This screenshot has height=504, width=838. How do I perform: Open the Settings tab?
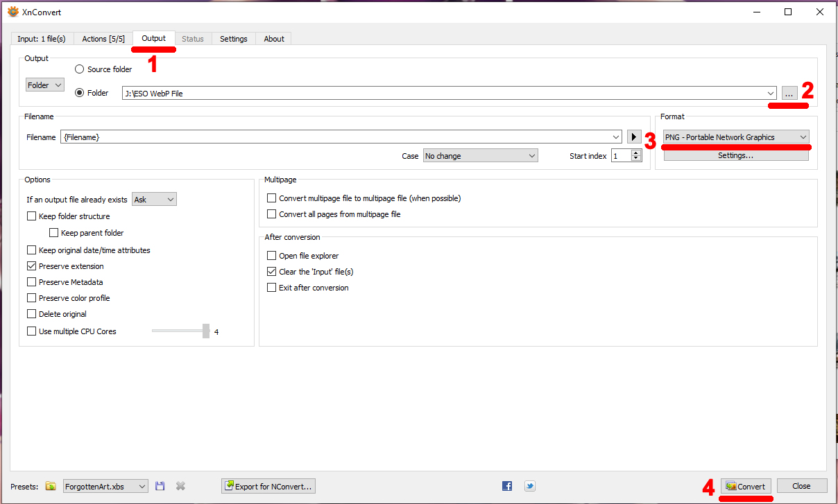click(x=234, y=39)
